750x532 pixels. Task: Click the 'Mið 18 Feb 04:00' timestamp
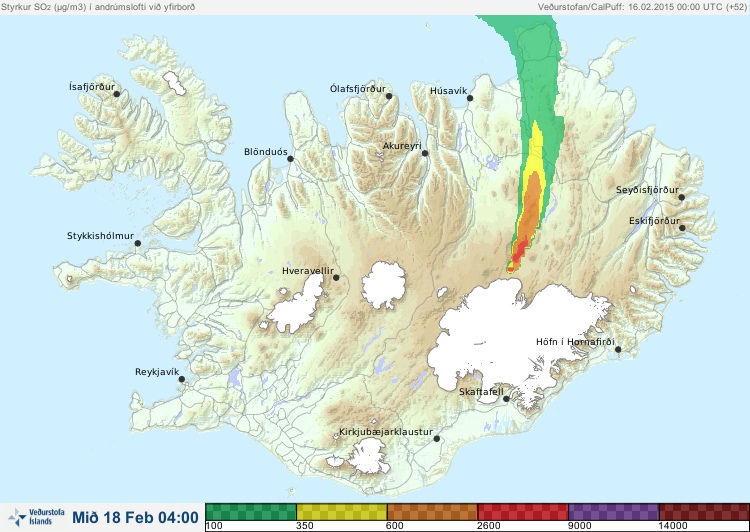[135, 518]
